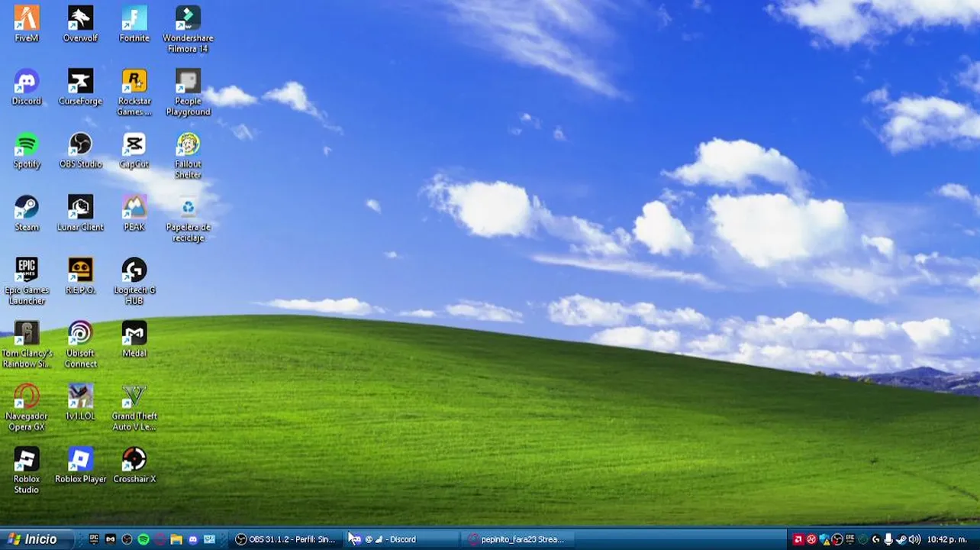The image size is (980, 550).
Task: Open the CurseForge desktop icon
Action: coord(80,87)
